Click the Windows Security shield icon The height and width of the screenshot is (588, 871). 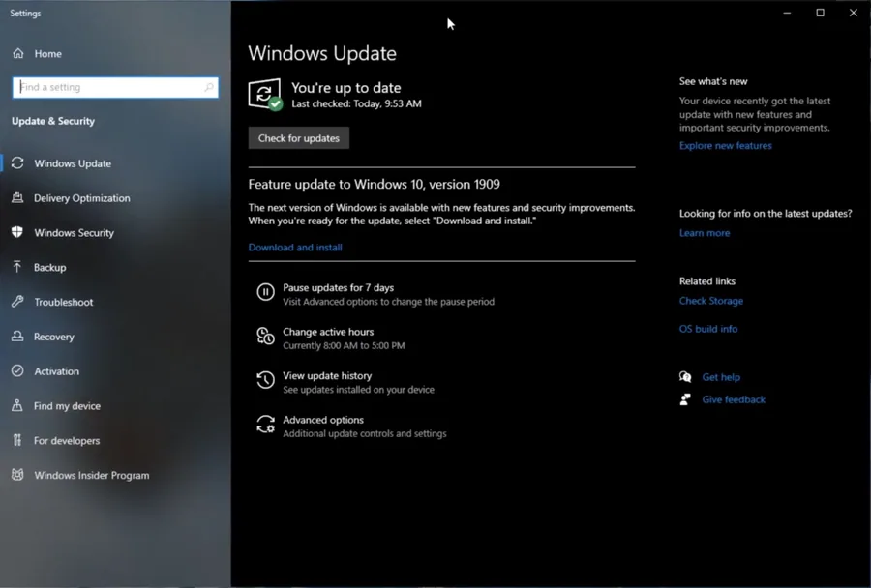pos(17,232)
